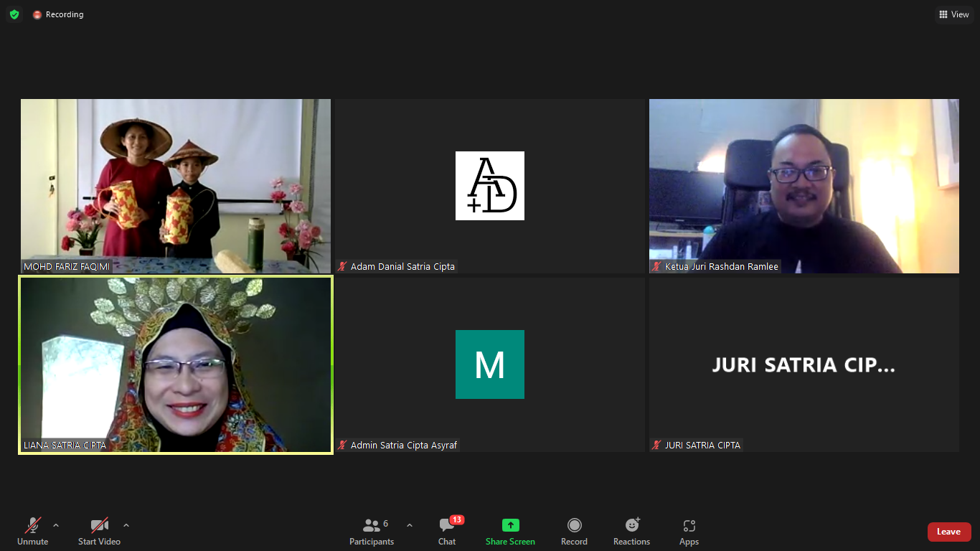Expand the arrow next to Participants
The width and height of the screenshot is (980, 551).
(410, 525)
